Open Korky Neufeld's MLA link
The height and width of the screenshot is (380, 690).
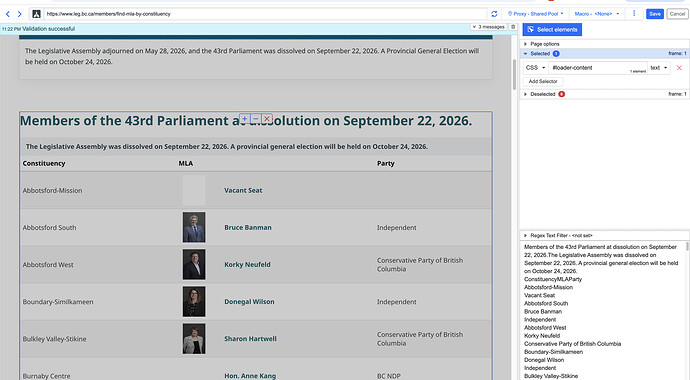coord(247,265)
